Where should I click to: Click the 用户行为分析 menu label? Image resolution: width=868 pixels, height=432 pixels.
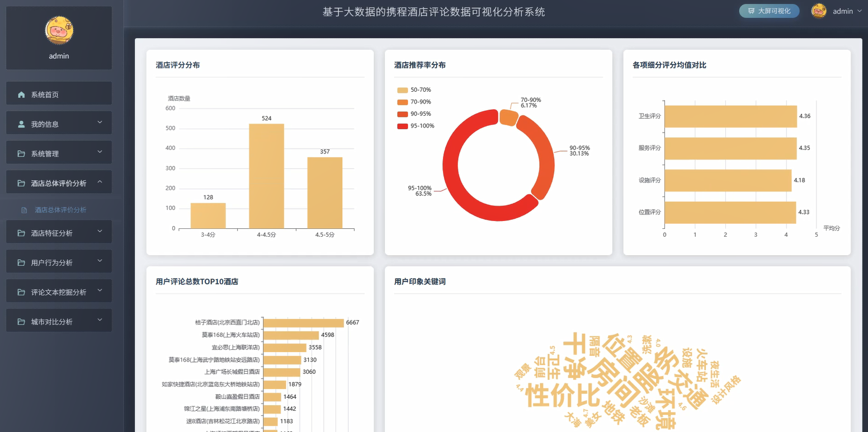pos(52,262)
